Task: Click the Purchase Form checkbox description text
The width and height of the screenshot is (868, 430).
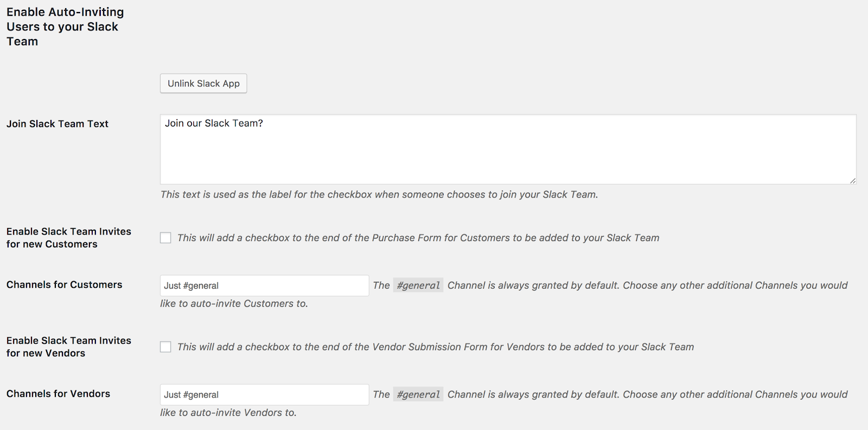Action: pyautogui.click(x=418, y=238)
